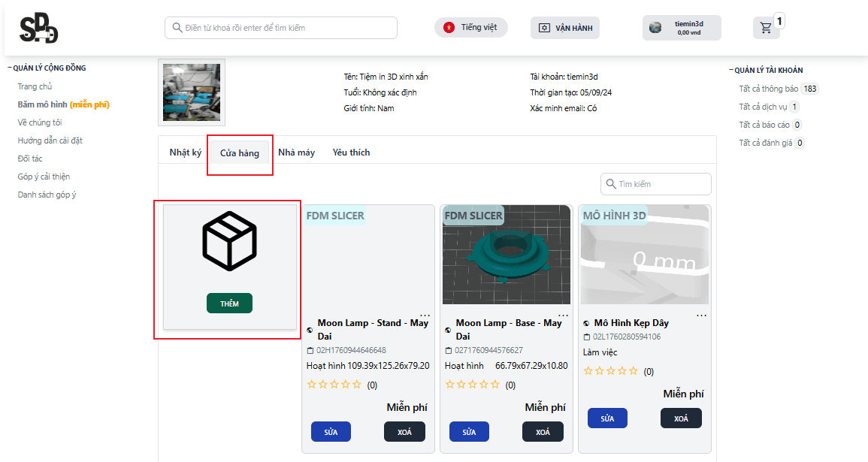
Task: Open Băm mô hình (miễn phí) link
Action: pos(64,104)
